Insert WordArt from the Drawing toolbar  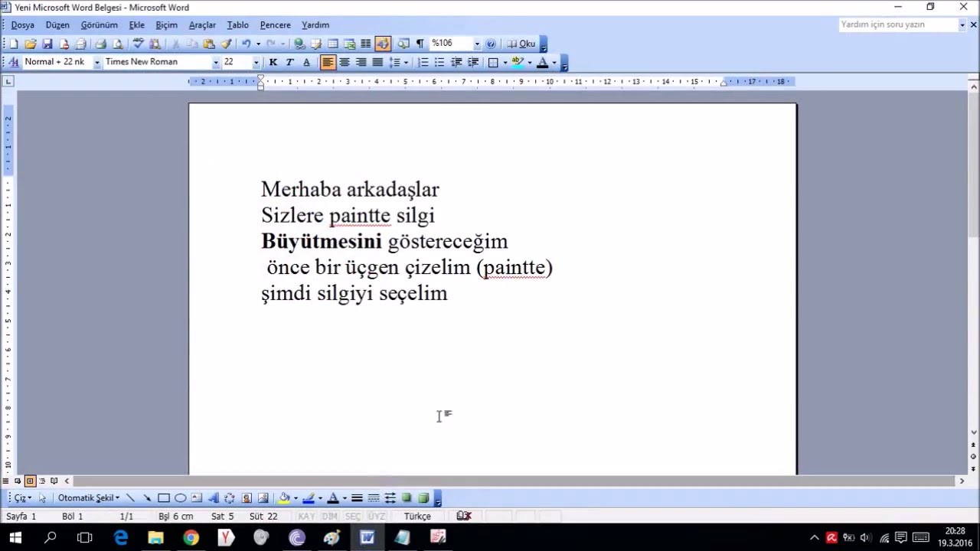[214, 498]
